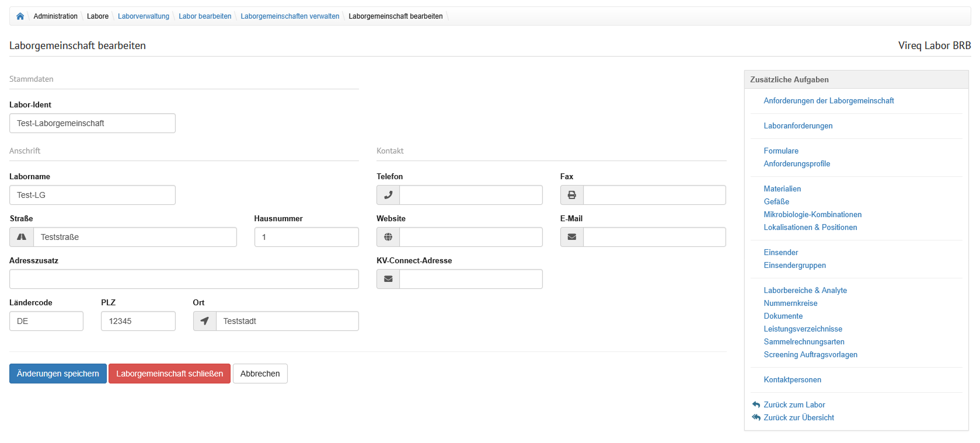The width and height of the screenshot is (980, 443).
Task: Click the home icon in breadcrumb
Action: click(20, 16)
